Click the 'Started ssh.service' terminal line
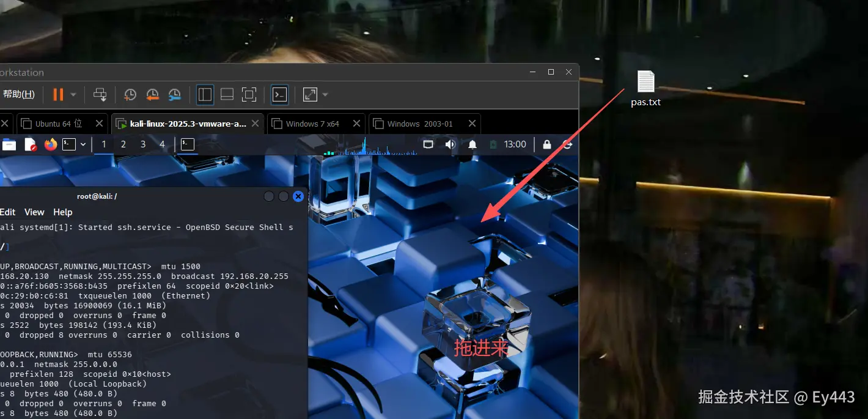This screenshot has width=868, height=419. pos(147,227)
